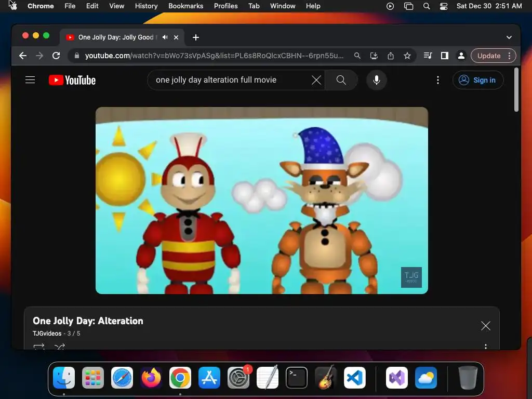Viewport: 532px width, 399px height.
Task: Go forward in browser history
Action: tap(39, 56)
